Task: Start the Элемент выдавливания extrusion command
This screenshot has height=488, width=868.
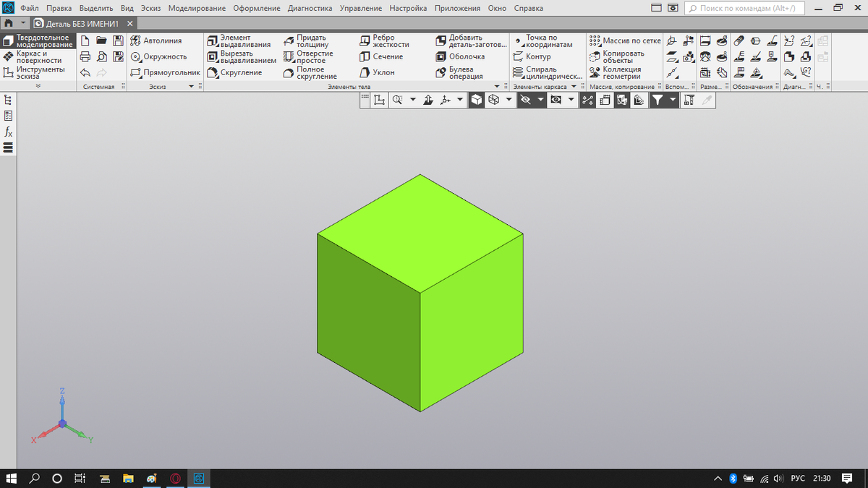Action: click(x=238, y=40)
